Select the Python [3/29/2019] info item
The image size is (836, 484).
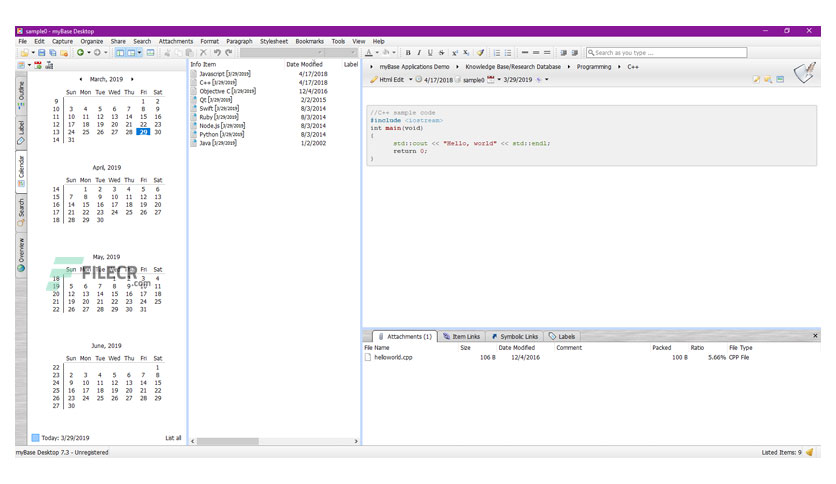pos(221,134)
